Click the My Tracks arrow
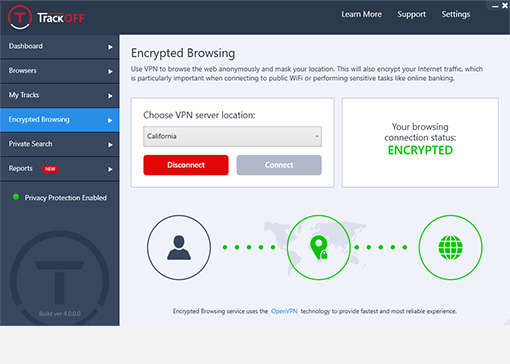Viewport: 510px width, 364px height. [110, 96]
